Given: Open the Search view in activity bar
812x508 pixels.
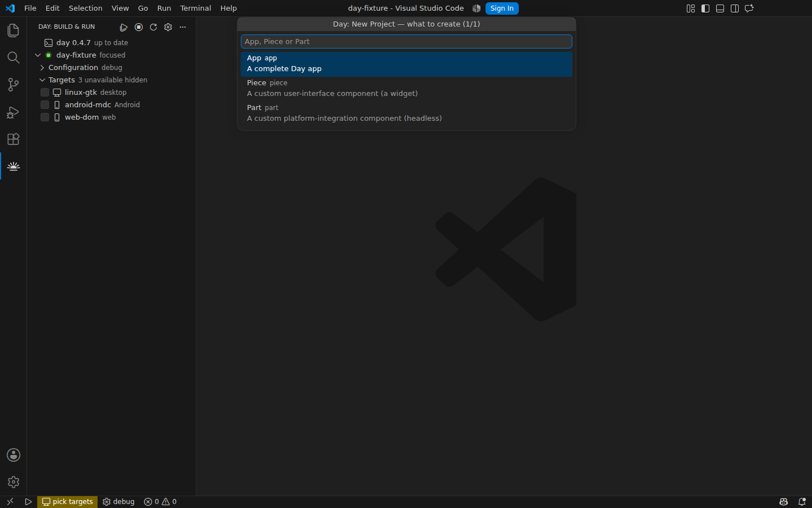Looking at the screenshot, I should coord(13,58).
